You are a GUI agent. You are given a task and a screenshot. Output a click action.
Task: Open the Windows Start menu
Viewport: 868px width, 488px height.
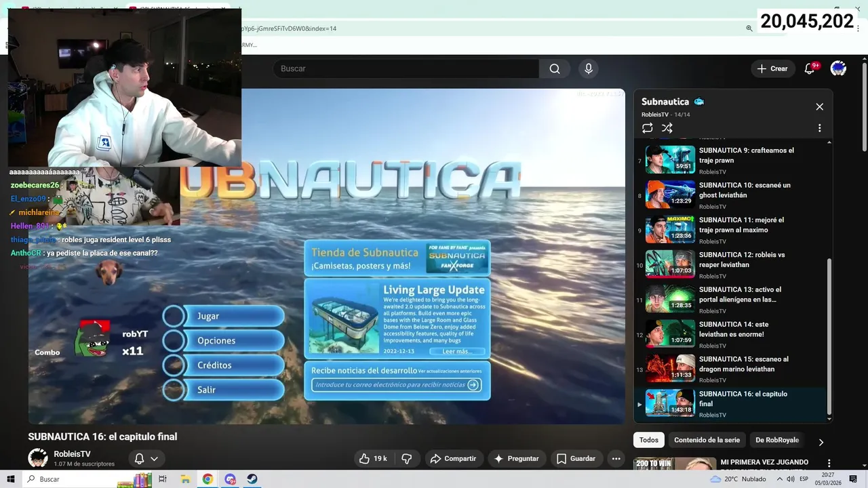coord(10,479)
